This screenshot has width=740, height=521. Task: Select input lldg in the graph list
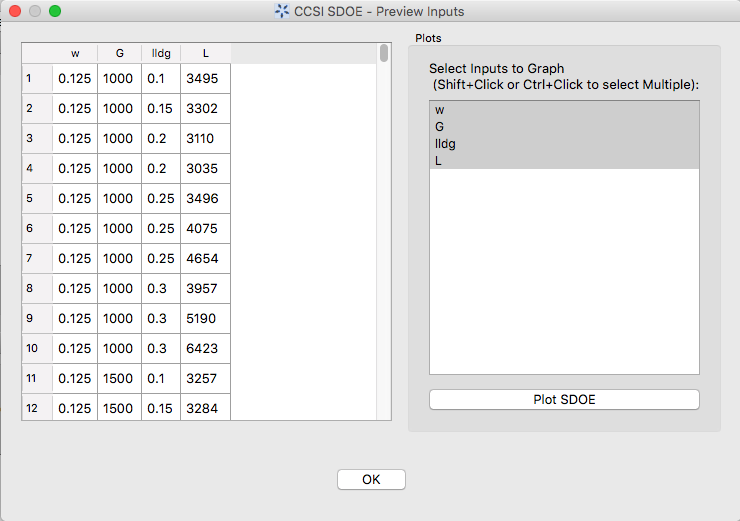click(564, 143)
